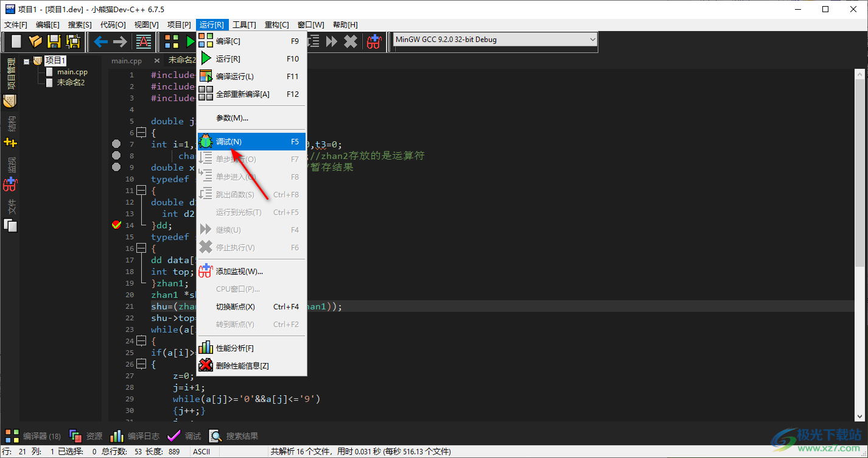The image size is (868, 458).
Task: Open the 视图[V] menu
Action: point(146,25)
